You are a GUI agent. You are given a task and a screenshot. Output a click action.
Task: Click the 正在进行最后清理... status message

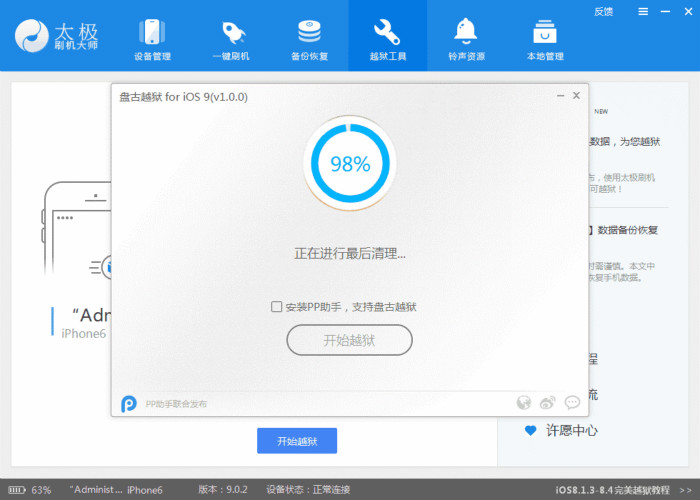tap(350, 254)
